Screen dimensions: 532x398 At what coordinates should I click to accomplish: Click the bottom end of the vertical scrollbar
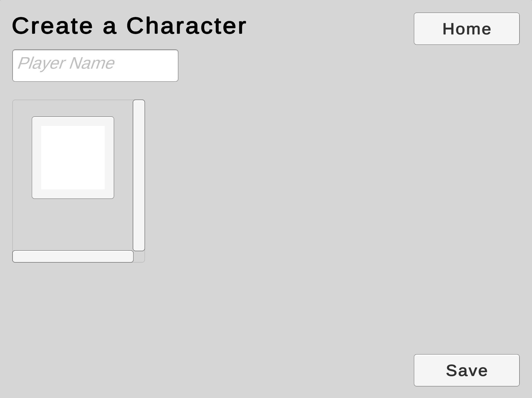[x=139, y=246]
